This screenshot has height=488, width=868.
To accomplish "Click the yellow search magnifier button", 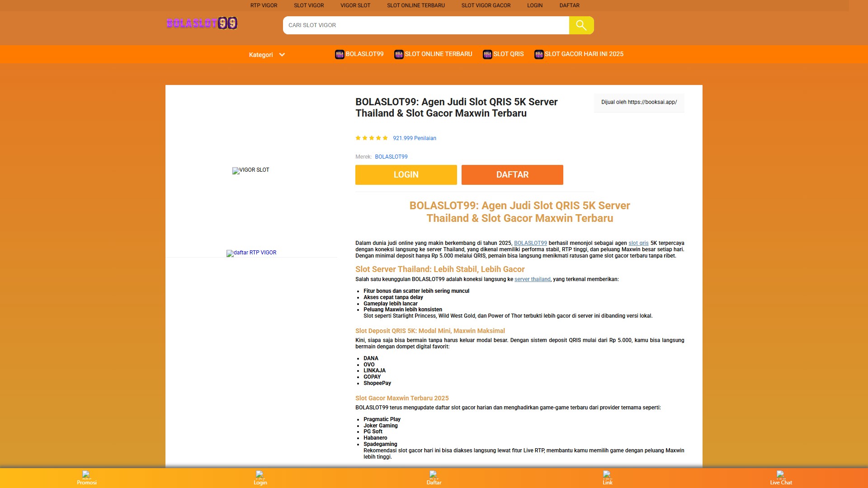I will (x=581, y=25).
